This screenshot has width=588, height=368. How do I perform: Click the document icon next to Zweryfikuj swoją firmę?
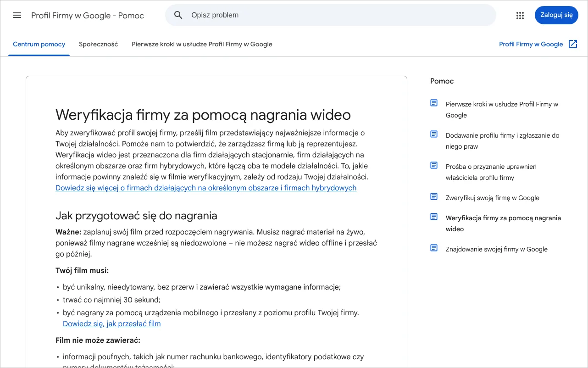point(434,196)
